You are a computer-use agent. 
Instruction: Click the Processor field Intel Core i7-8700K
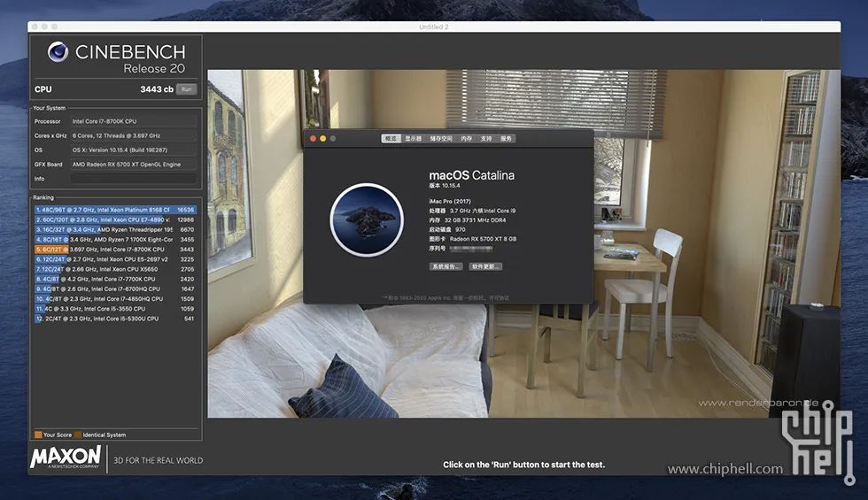tap(134, 121)
